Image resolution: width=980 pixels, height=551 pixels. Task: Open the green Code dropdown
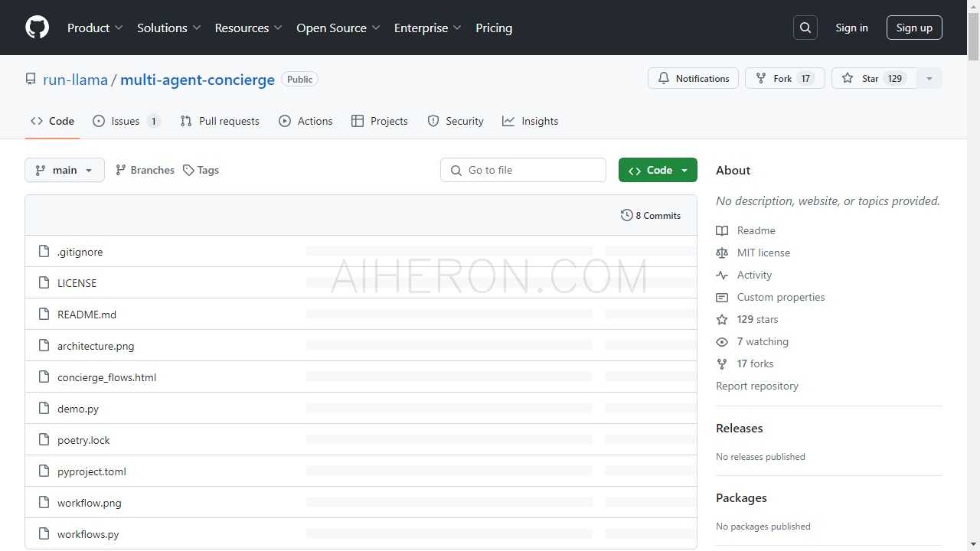(x=658, y=170)
